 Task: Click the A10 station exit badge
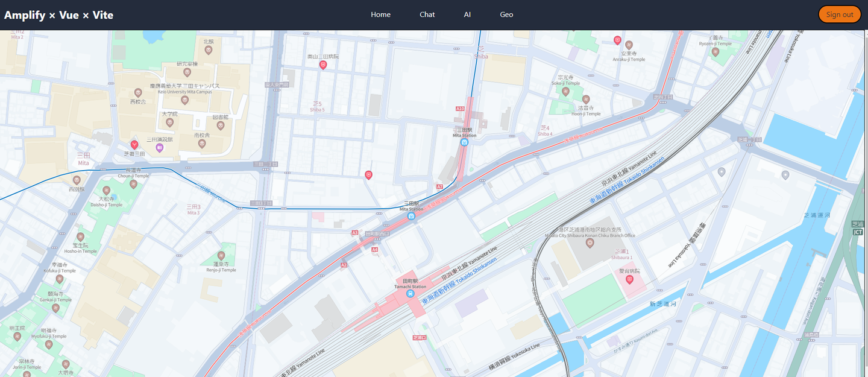tap(460, 109)
